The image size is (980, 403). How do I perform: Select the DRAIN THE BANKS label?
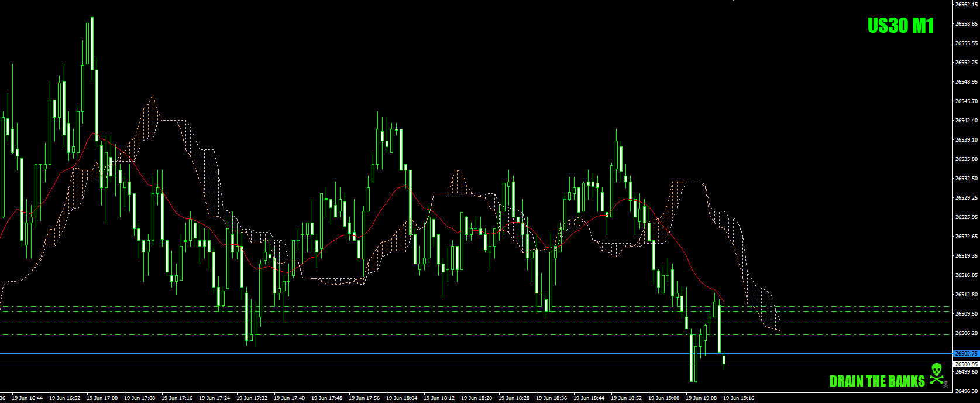point(877,381)
